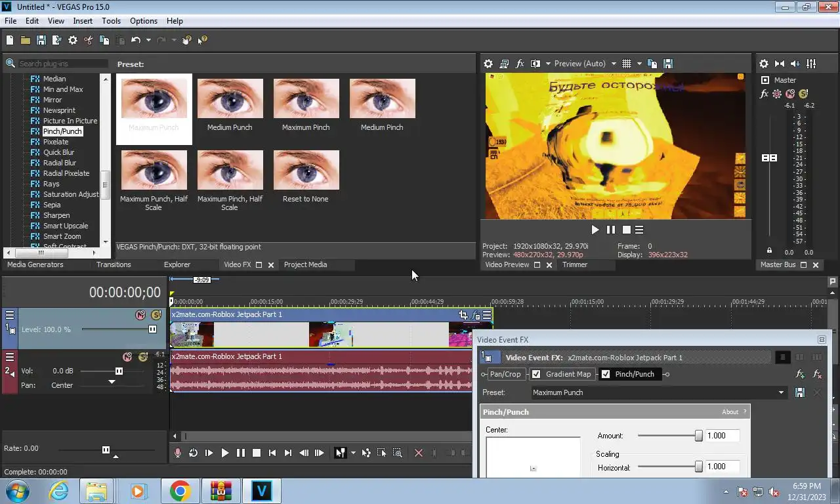Click Dim Output speaker icon in Master Bus

coord(795,64)
